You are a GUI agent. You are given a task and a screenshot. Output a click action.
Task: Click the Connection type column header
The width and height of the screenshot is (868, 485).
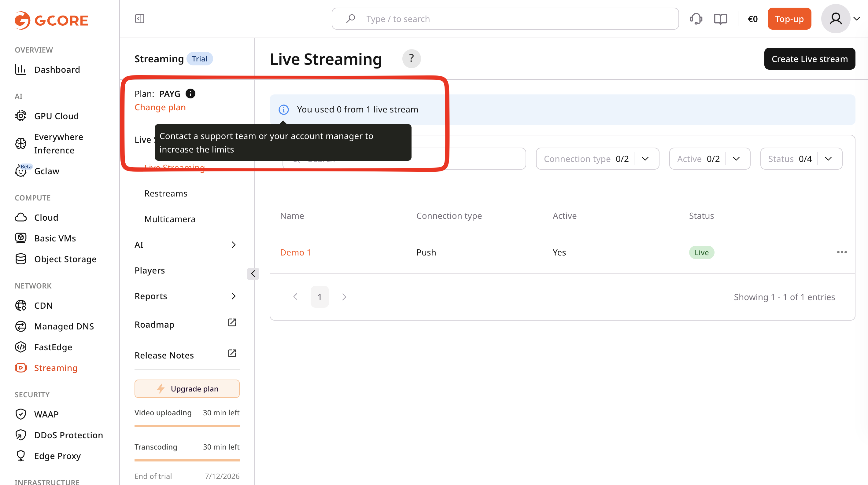449,216
